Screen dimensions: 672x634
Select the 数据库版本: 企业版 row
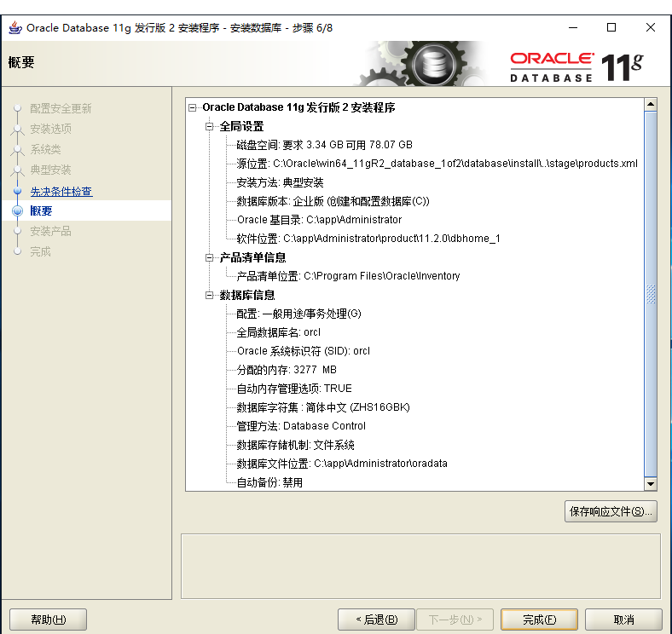point(333,201)
